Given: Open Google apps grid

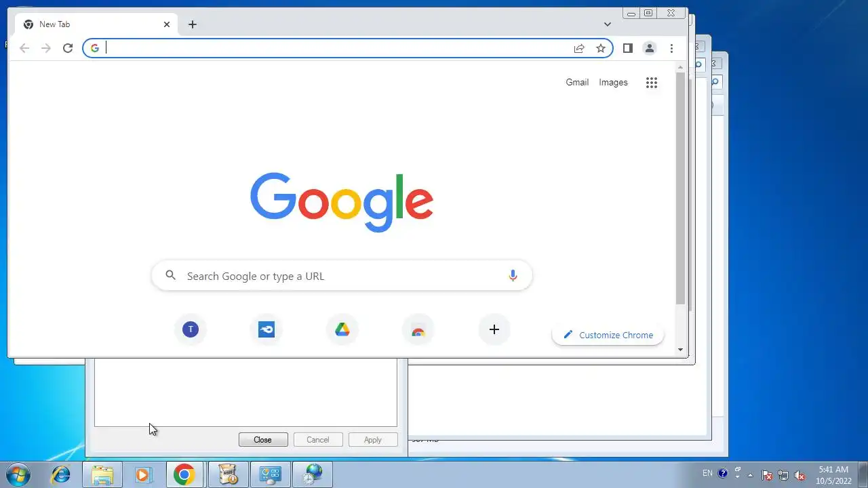Looking at the screenshot, I should click(652, 83).
